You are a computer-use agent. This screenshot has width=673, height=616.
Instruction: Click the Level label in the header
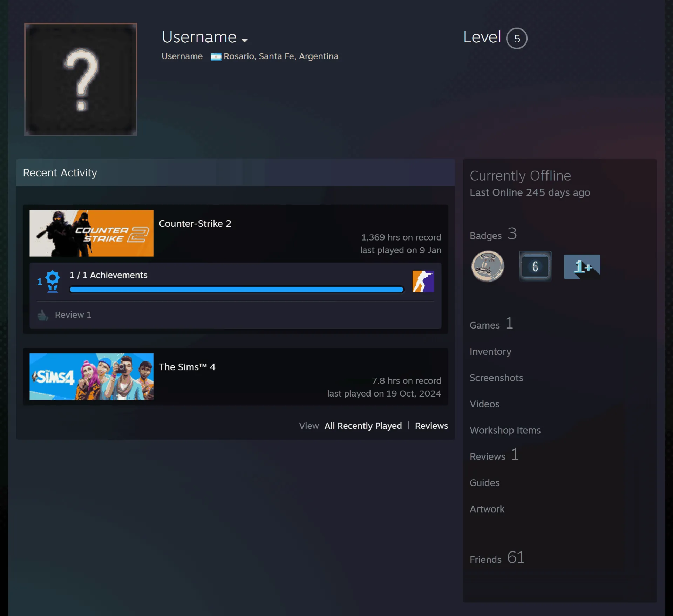[482, 37]
